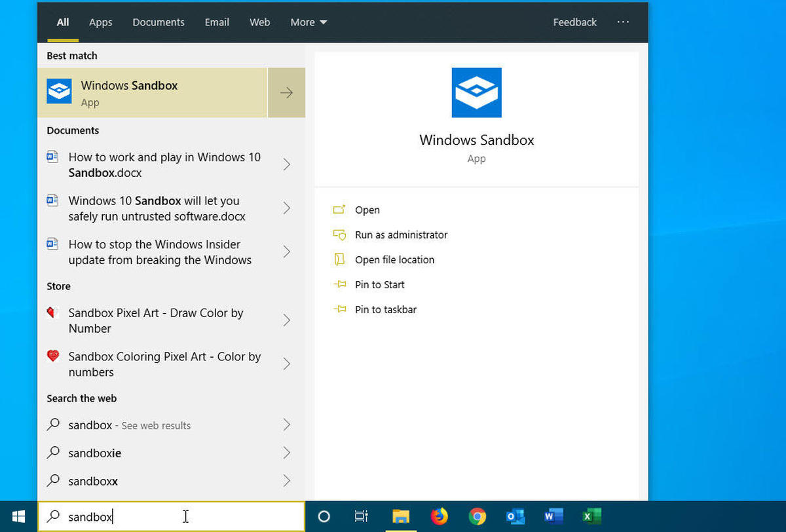Viewport: 786px width, 532px height.
Task: Switch to the Apps tab
Action: 100,22
